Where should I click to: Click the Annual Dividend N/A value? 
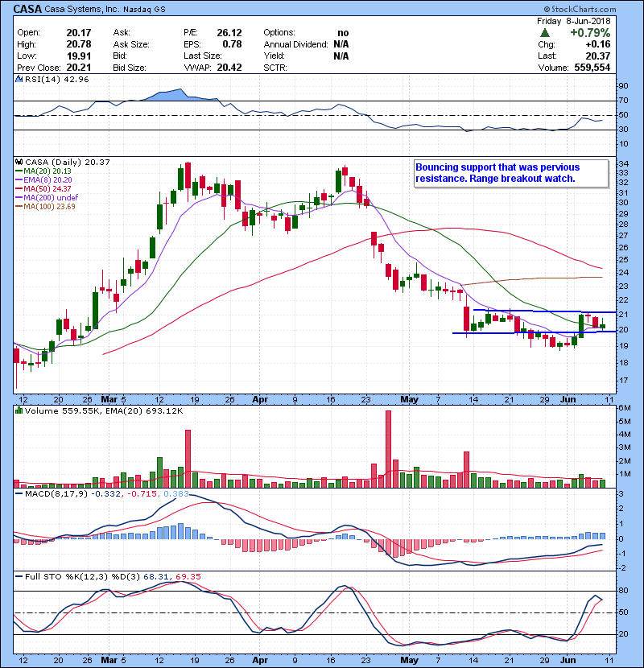[341, 44]
